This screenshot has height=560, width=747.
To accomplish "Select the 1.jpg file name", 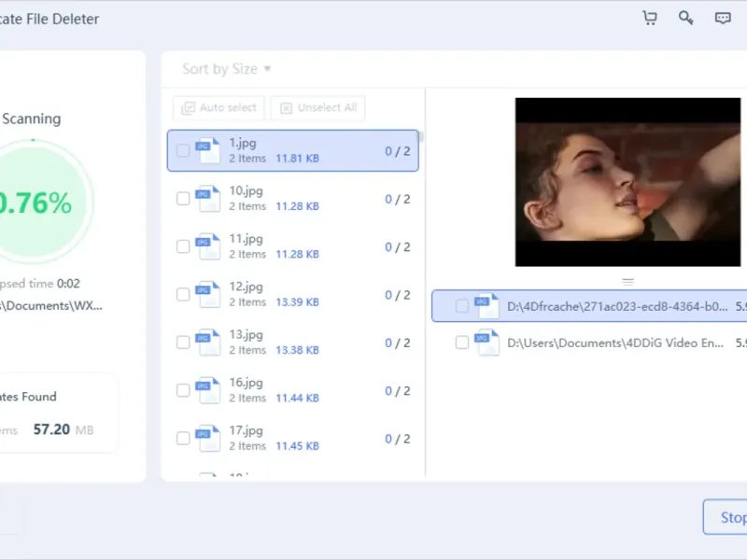I will pos(243,143).
